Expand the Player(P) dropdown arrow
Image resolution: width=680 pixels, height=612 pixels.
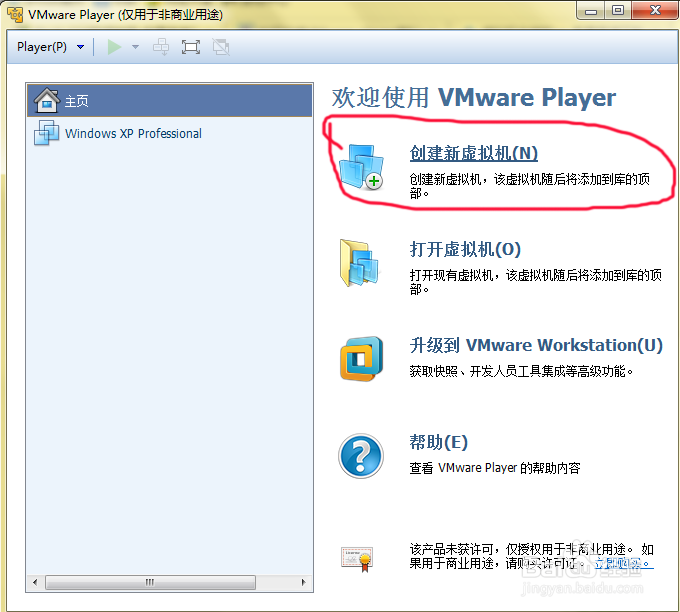pos(80,47)
